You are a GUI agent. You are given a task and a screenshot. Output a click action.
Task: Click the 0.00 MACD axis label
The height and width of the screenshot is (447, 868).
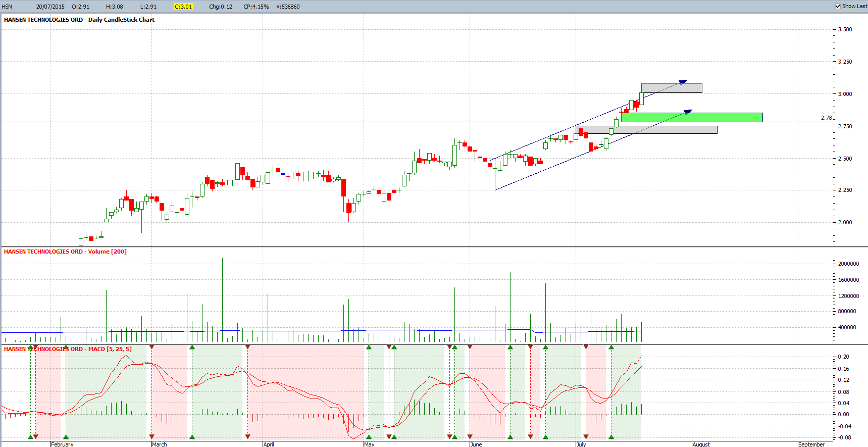(x=843, y=414)
